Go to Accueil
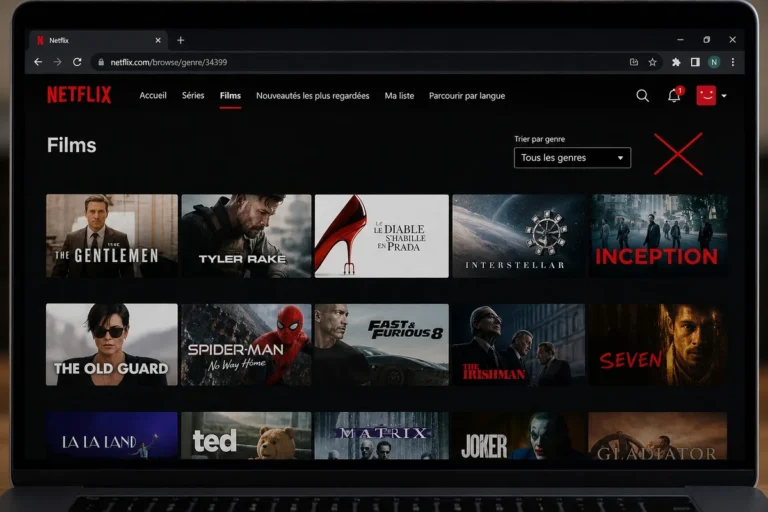Viewport: 768px width, 512px height. tap(153, 96)
